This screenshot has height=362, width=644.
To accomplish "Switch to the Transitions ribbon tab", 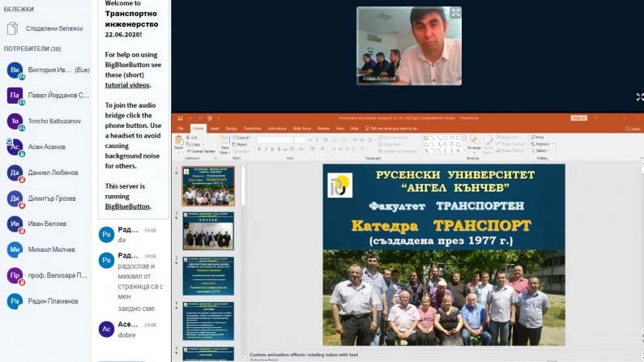I will coord(252,129).
